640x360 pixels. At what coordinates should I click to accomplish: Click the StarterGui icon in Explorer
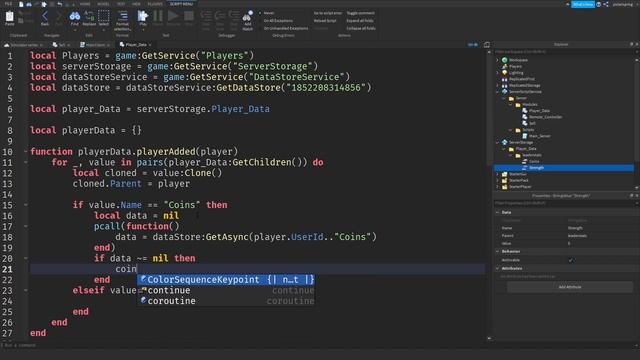pos(504,174)
